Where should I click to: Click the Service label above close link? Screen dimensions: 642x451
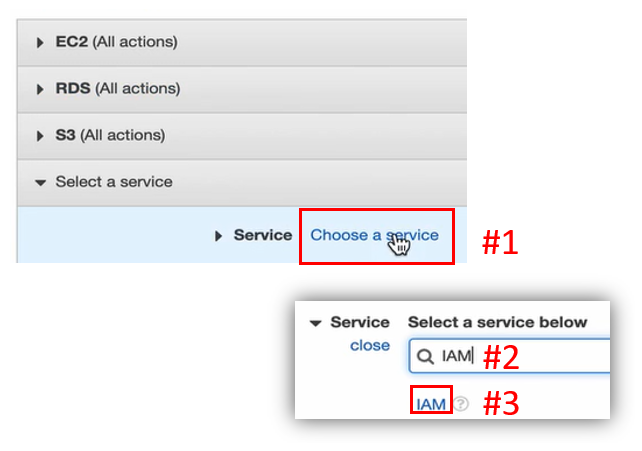[360, 322]
